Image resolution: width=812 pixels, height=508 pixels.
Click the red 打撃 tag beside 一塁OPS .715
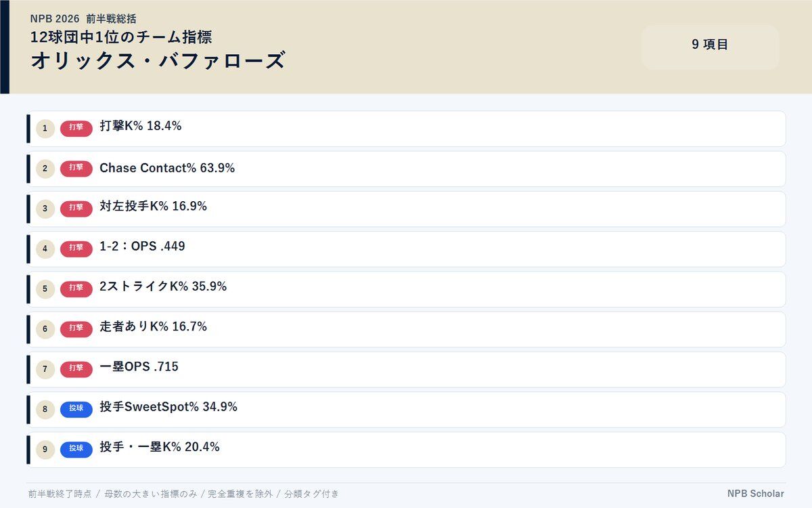pos(76,370)
